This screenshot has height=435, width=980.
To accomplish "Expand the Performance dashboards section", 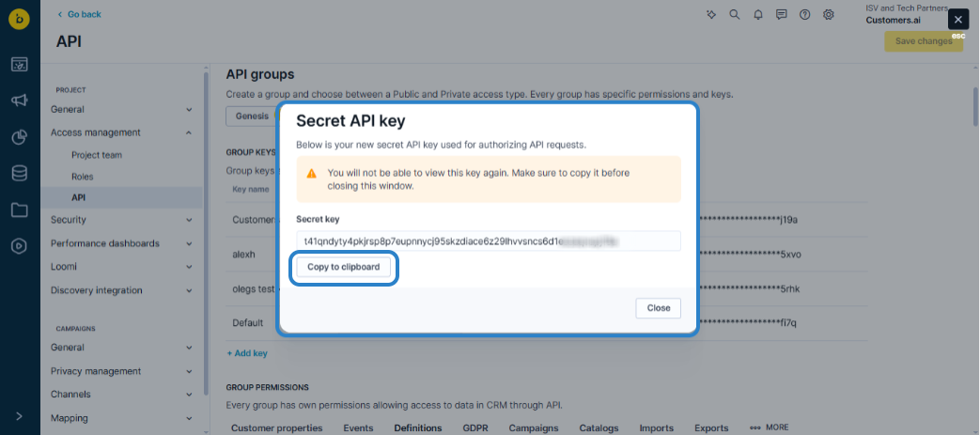I will [x=190, y=243].
